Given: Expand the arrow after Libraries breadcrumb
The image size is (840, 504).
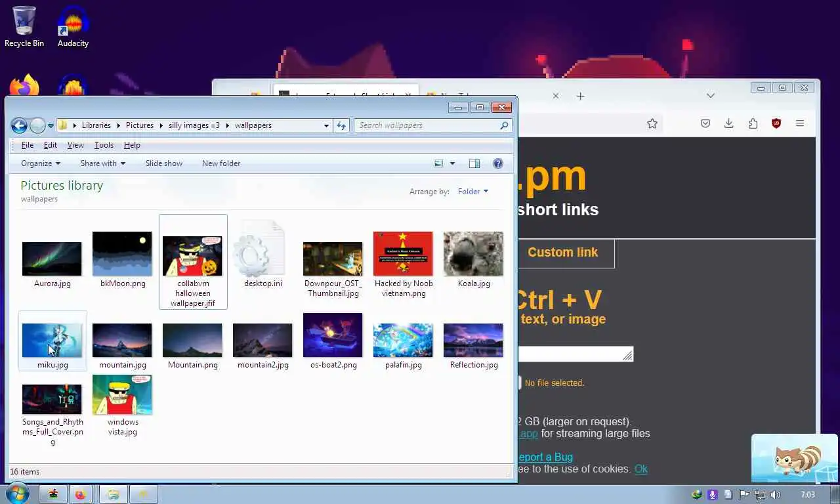Looking at the screenshot, I should [x=118, y=125].
